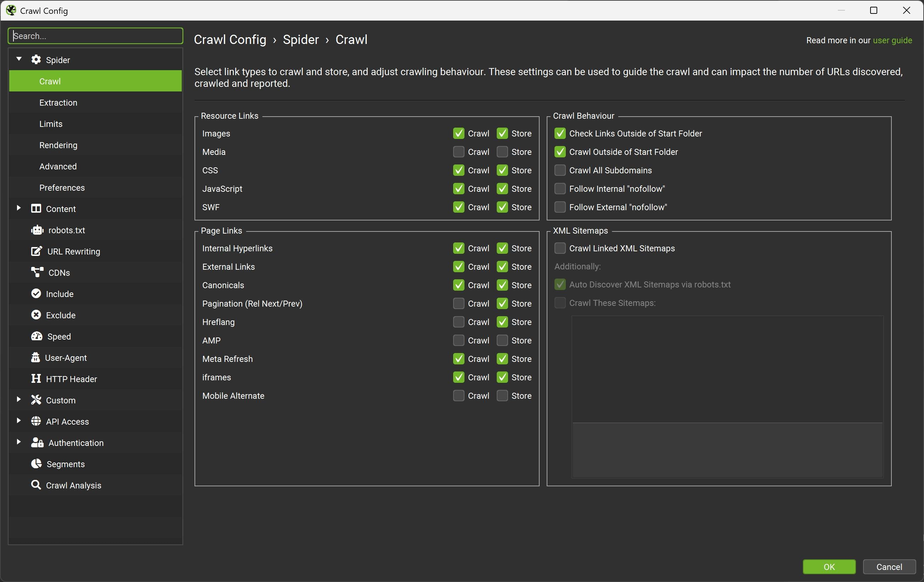The image size is (924, 582).
Task: Open the Extraction settings page
Action: 58,102
